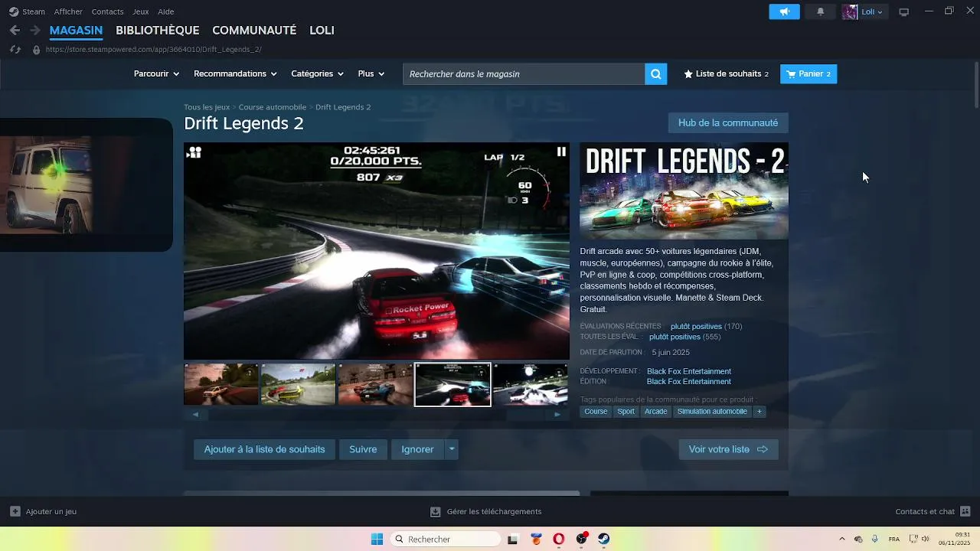Image resolution: width=980 pixels, height=551 pixels.
Task: Expand more tags with the plus button
Action: pyautogui.click(x=759, y=412)
